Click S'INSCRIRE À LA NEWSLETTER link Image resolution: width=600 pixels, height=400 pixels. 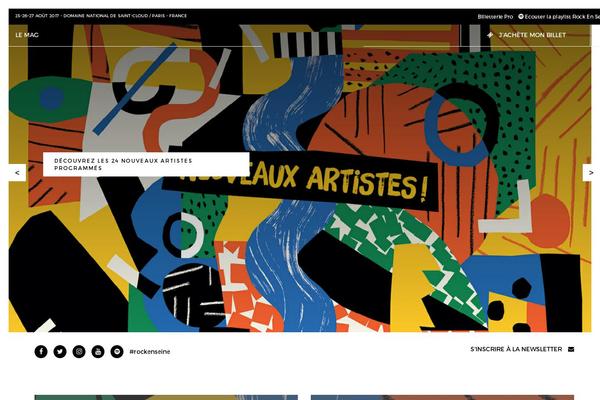point(516,349)
